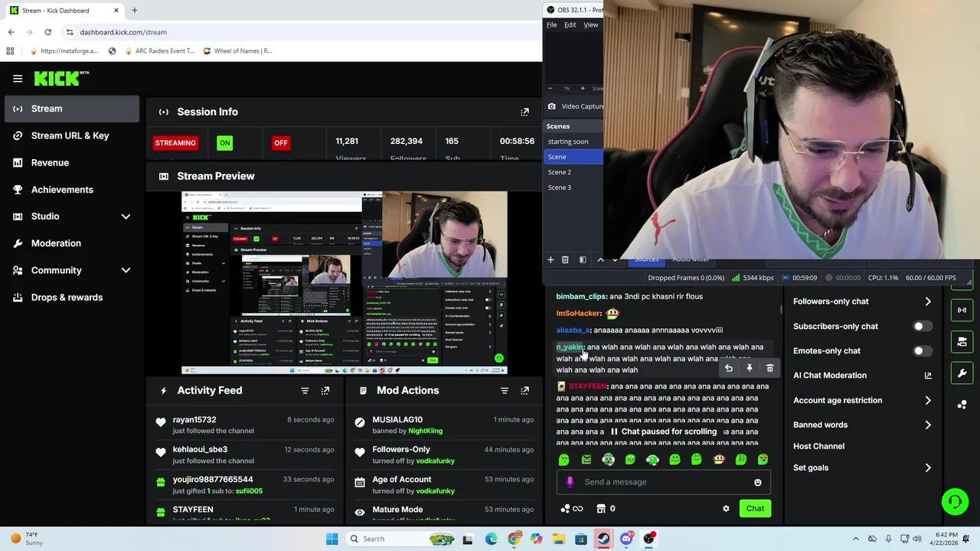Viewport: 980px width, 551px height.
Task: Click Host Channel option
Action: [x=818, y=446]
